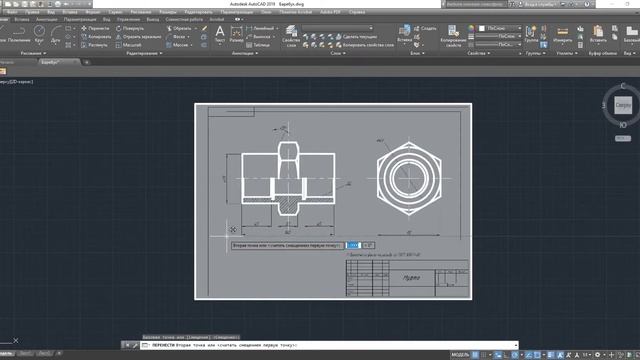Toggle object snap tracking in status bar
Image resolution: width=640 pixels, height=360 pixels.
(x=529, y=355)
